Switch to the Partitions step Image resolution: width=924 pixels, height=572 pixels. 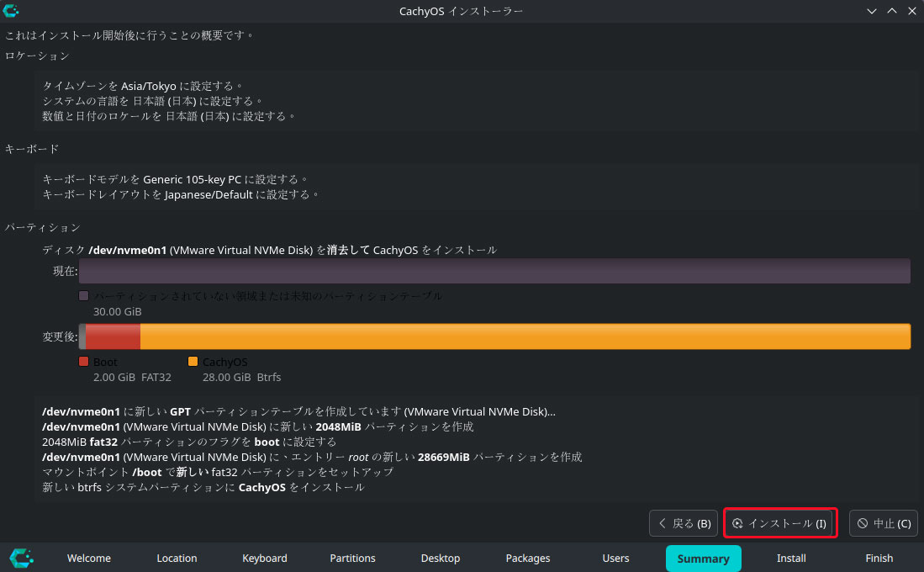click(x=352, y=558)
